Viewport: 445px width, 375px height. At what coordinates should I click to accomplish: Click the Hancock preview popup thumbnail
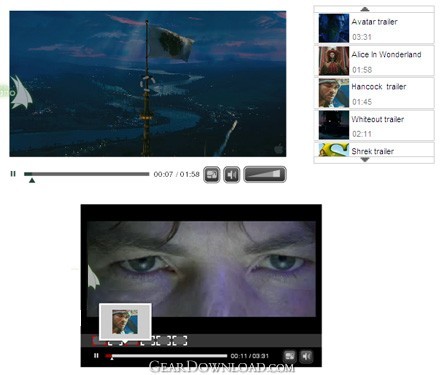125,322
